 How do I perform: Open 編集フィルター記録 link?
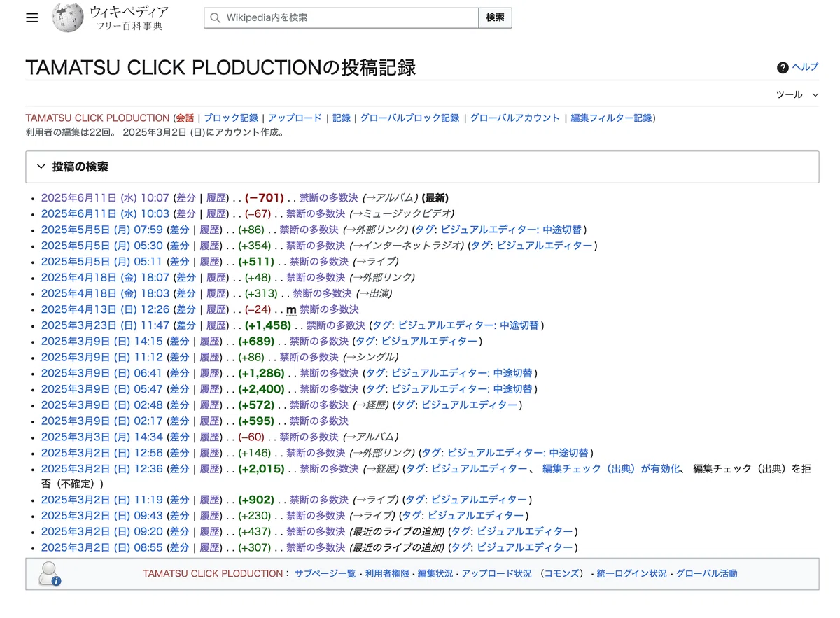[611, 118]
